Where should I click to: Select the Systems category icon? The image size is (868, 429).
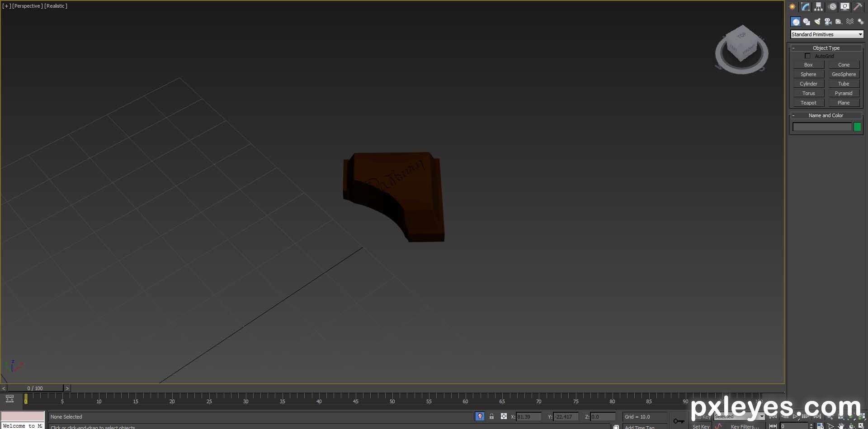click(x=860, y=22)
